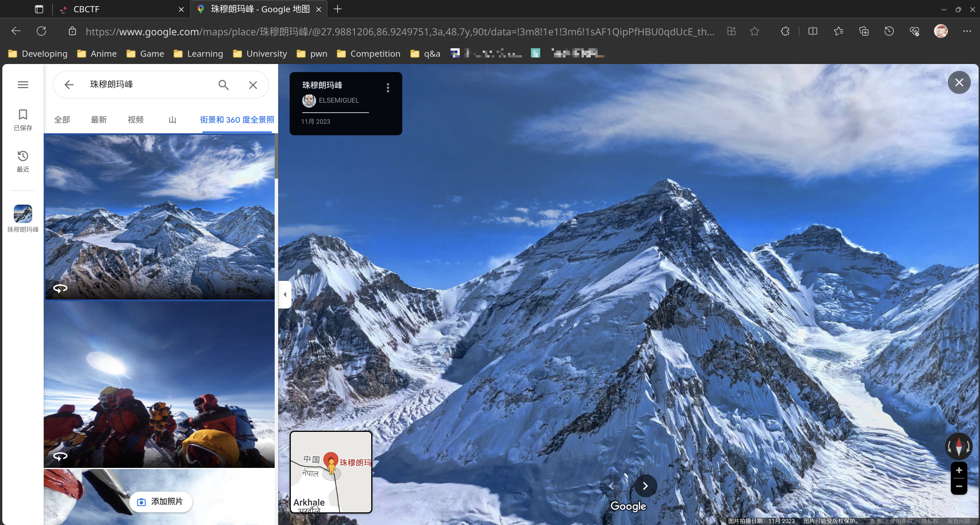Open ELSEMIGUEL contributor profile link
This screenshot has width=980, height=525.
[338, 100]
